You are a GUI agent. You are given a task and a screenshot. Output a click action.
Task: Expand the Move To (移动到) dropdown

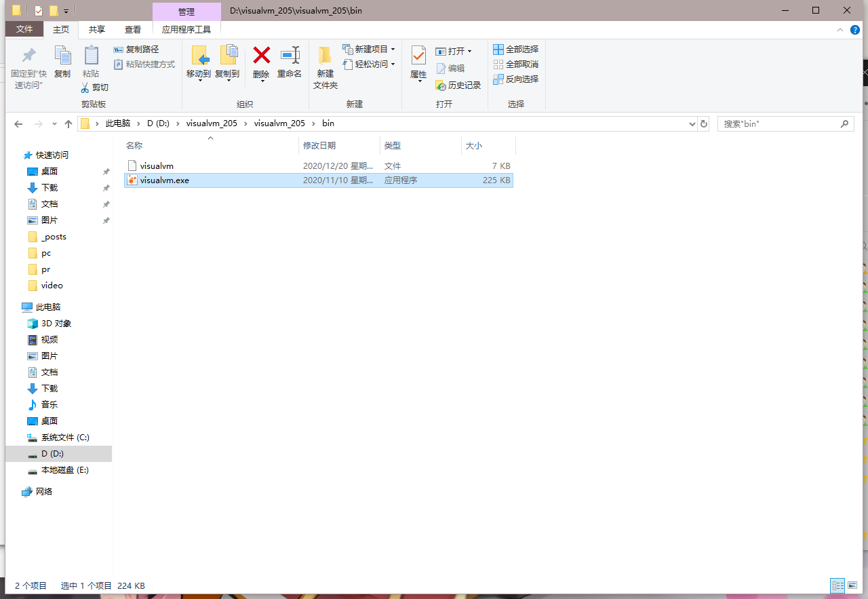click(x=199, y=81)
